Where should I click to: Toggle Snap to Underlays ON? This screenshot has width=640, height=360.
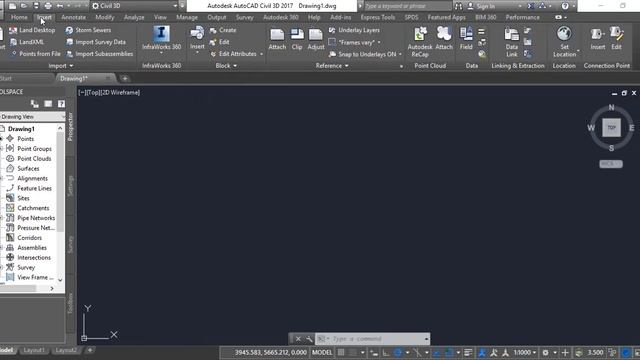coord(362,54)
